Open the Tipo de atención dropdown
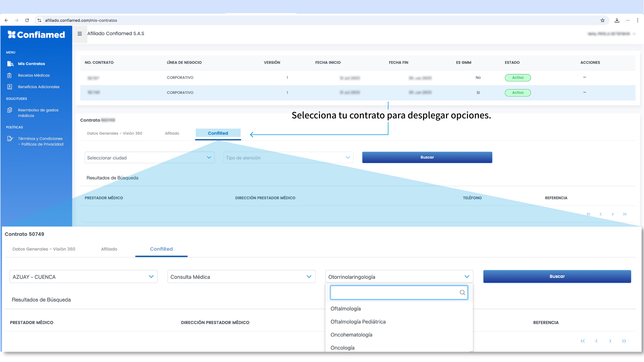 288,158
